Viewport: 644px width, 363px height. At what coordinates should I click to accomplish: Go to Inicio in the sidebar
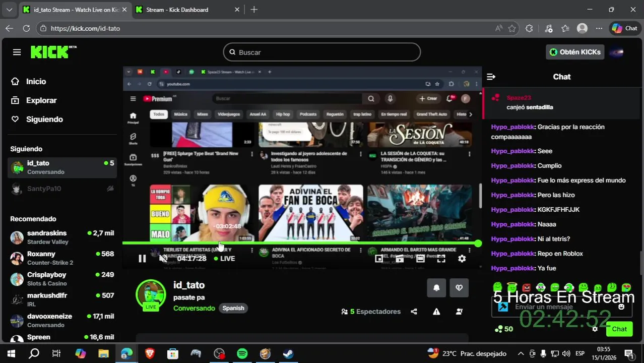pos(36,81)
